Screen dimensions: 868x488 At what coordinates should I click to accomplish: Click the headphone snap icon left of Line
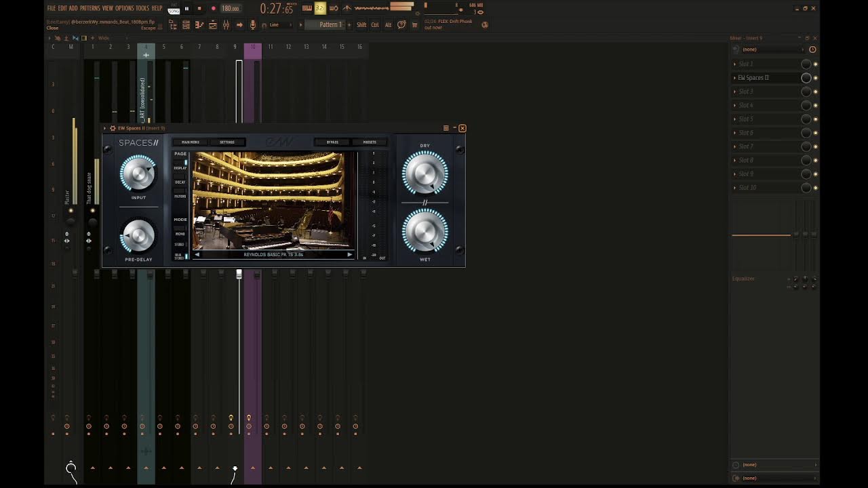(264, 25)
